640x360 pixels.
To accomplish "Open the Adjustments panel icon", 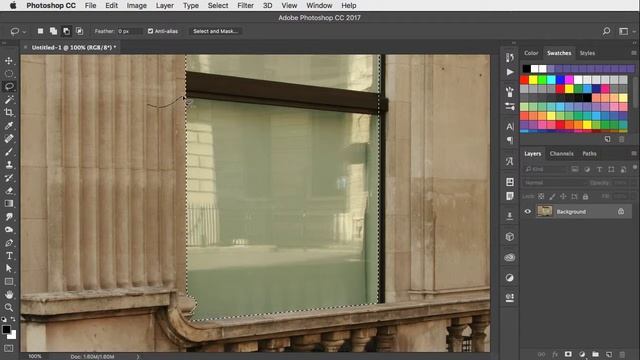I will coord(510,278).
